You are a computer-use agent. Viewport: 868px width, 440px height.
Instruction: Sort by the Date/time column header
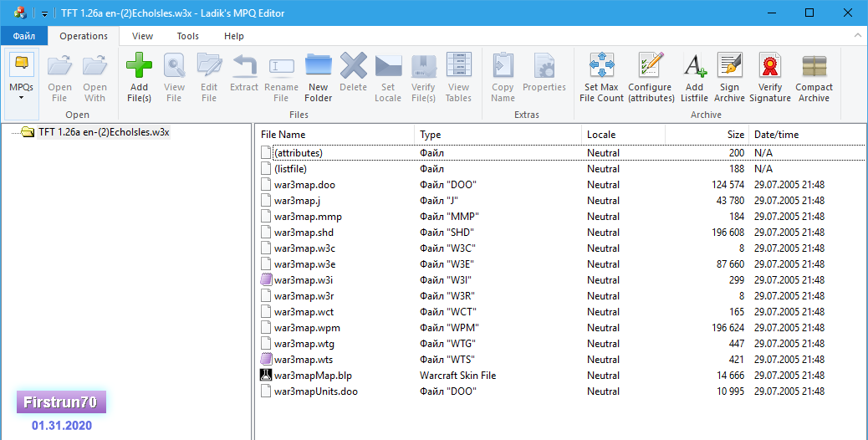click(x=807, y=135)
